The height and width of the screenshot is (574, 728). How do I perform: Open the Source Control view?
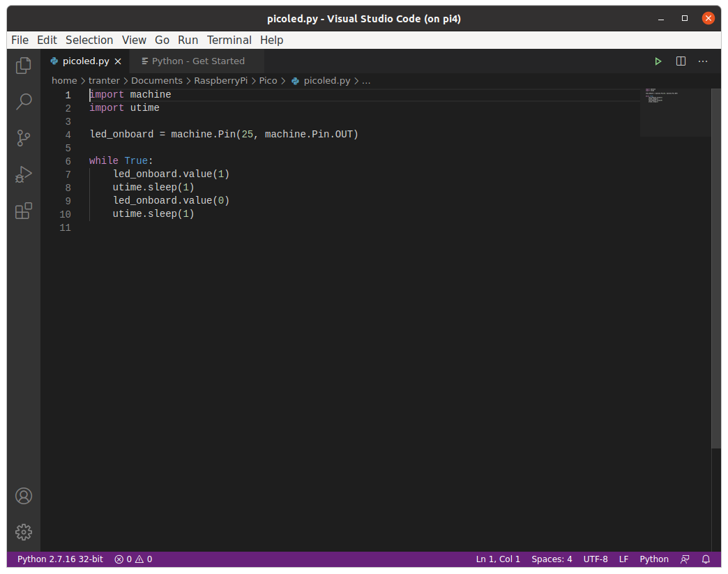click(24, 138)
